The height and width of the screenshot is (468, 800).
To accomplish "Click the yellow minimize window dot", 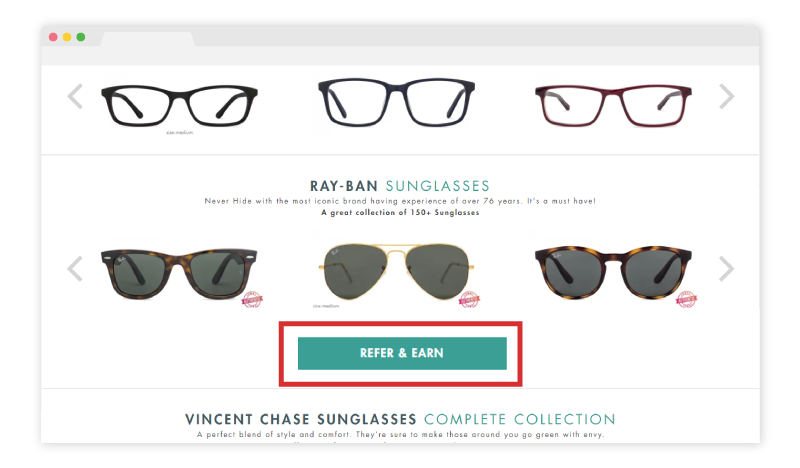I will [x=67, y=37].
